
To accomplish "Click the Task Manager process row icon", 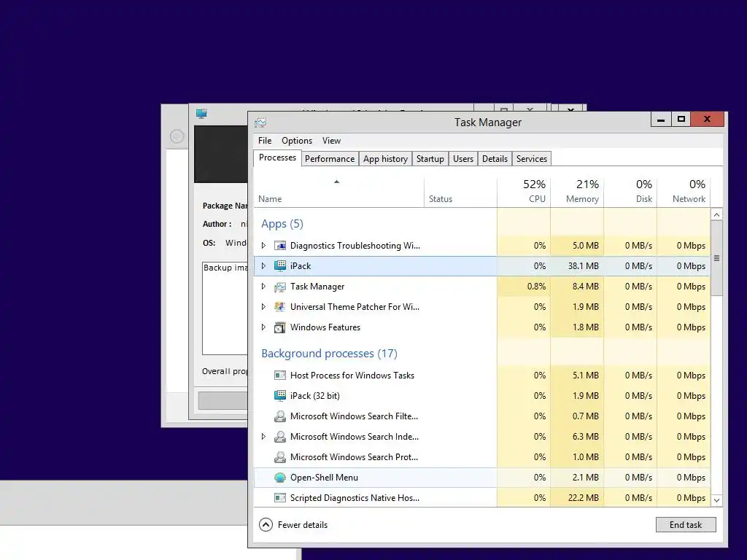I will (x=280, y=287).
